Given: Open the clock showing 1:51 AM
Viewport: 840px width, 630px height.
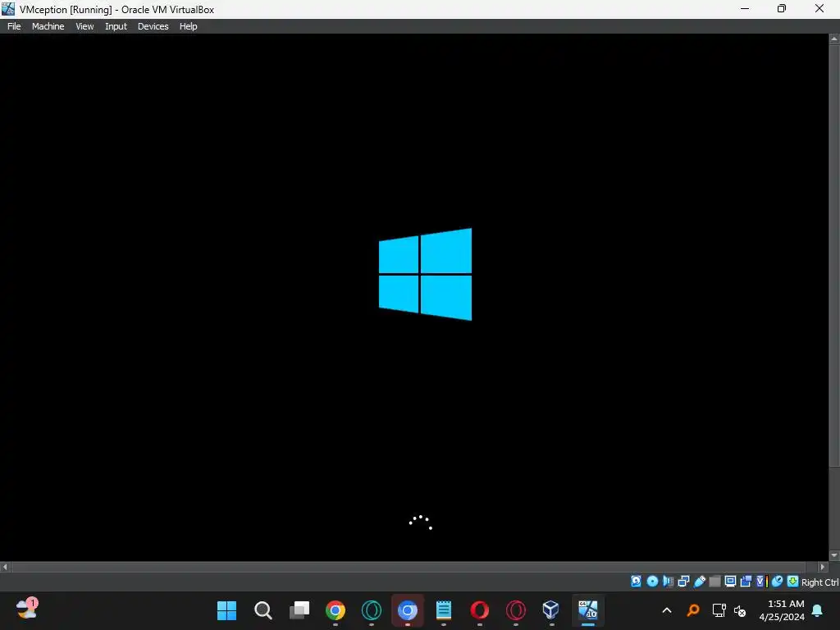Looking at the screenshot, I should 782,610.
